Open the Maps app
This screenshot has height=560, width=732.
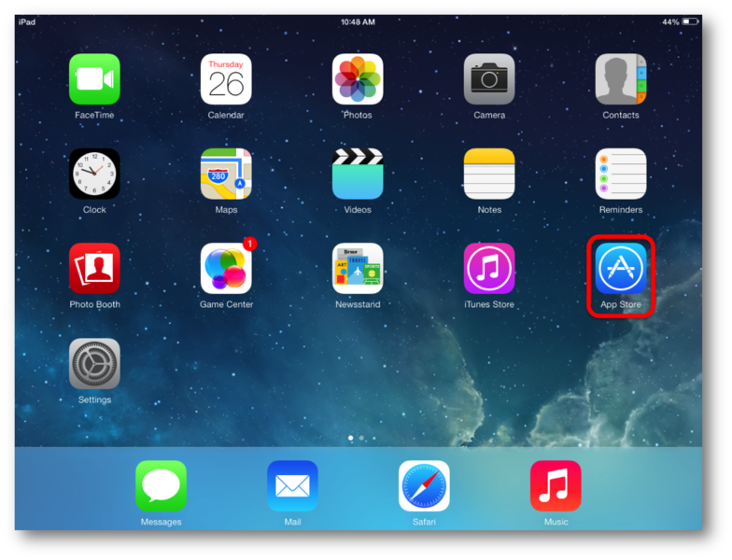(226, 174)
